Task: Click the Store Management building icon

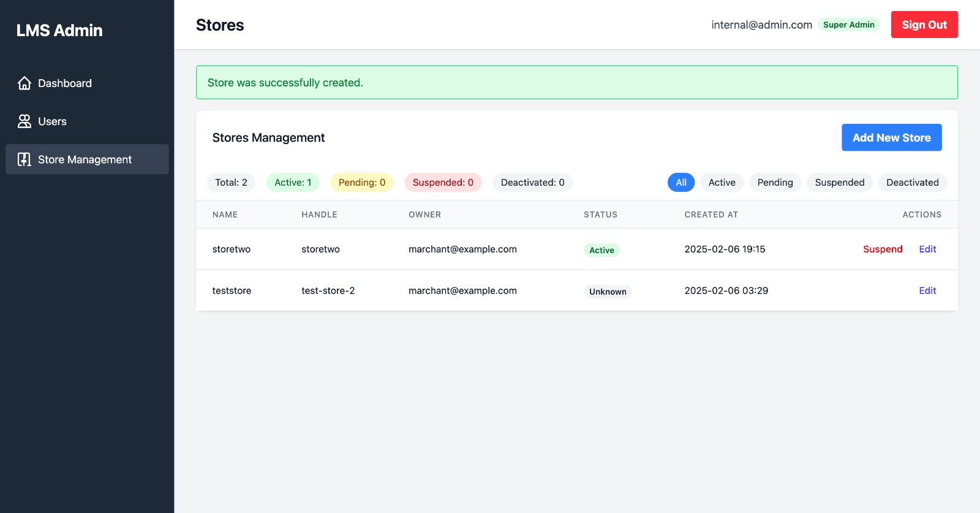Action: pyautogui.click(x=24, y=159)
